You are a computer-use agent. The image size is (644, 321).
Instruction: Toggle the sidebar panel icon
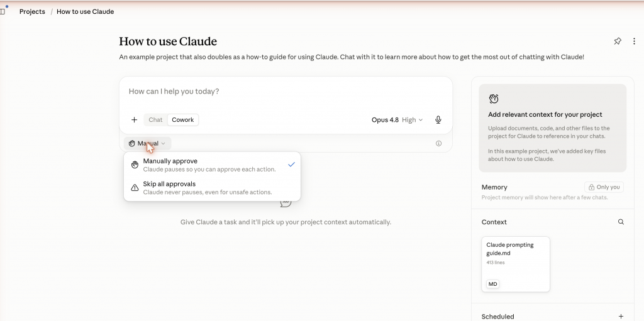click(3, 11)
